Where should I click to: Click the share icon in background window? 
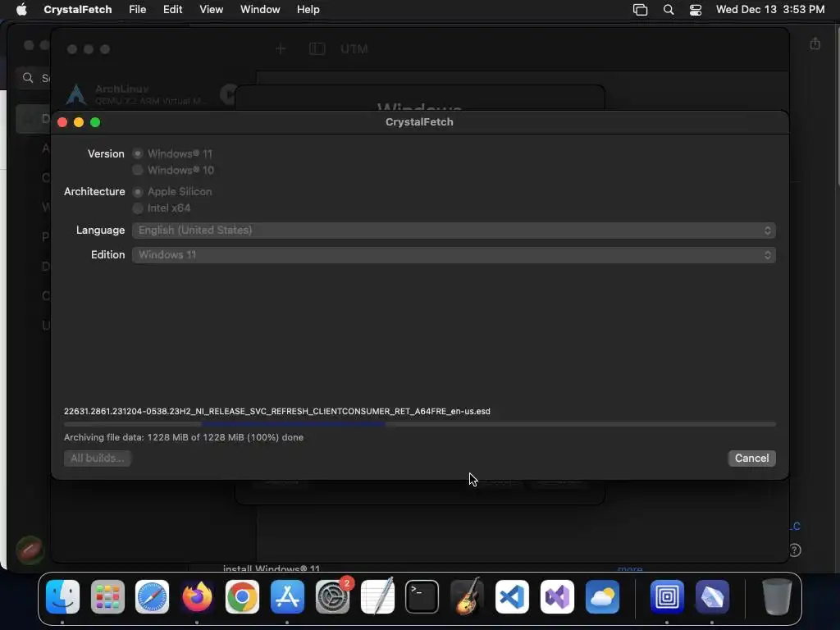[815, 43]
